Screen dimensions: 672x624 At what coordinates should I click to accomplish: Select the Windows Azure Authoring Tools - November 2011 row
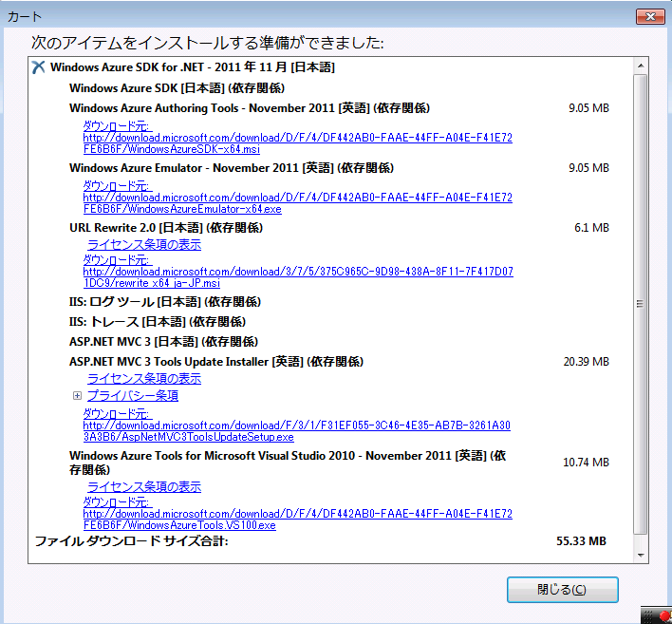[250, 108]
